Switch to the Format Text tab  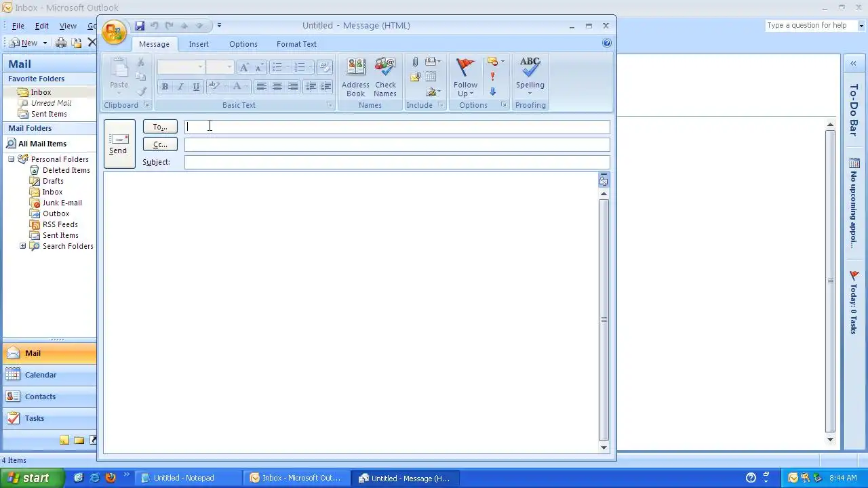pos(296,44)
